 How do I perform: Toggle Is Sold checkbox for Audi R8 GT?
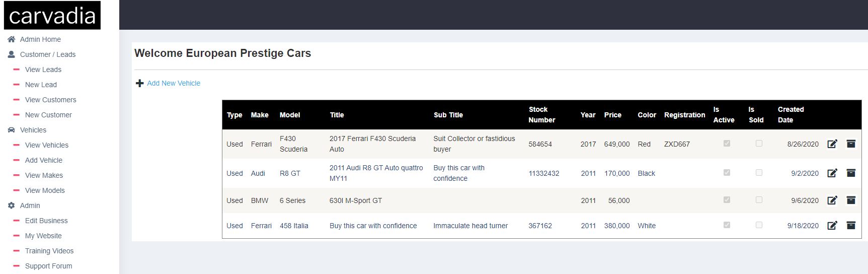click(x=759, y=173)
